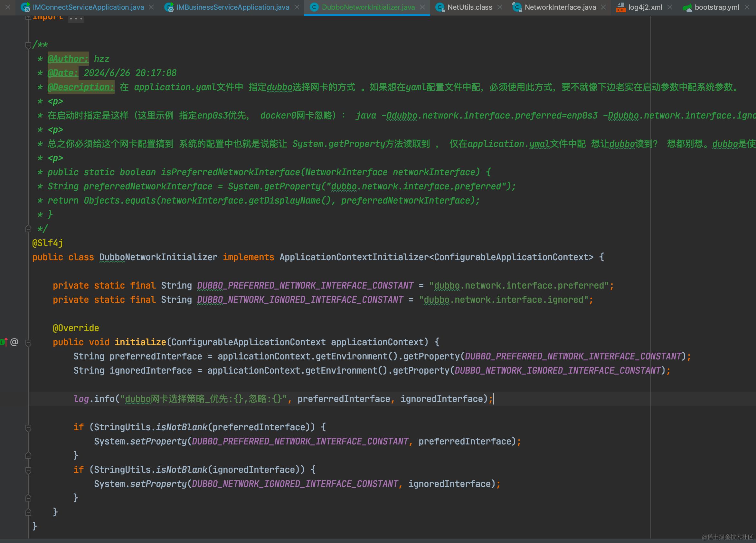
Task: Click the ApplicationContextInitializer interface name
Action: (353, 257)
